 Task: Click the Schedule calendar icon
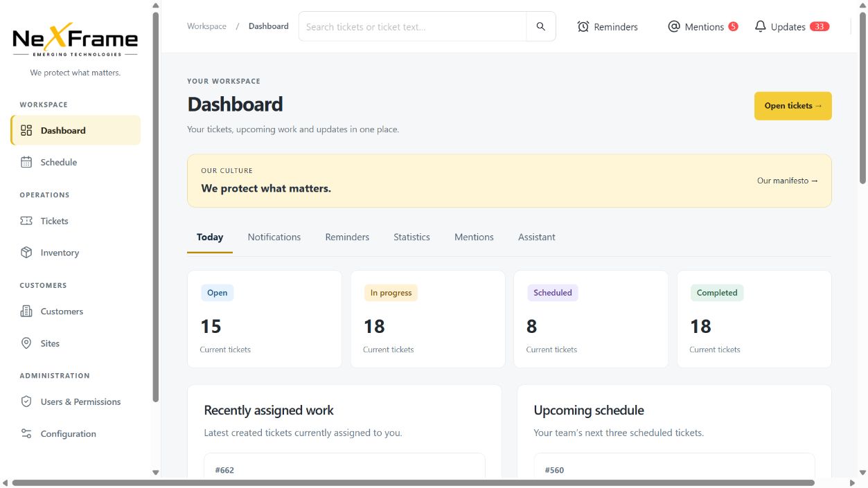pos(26,162)
